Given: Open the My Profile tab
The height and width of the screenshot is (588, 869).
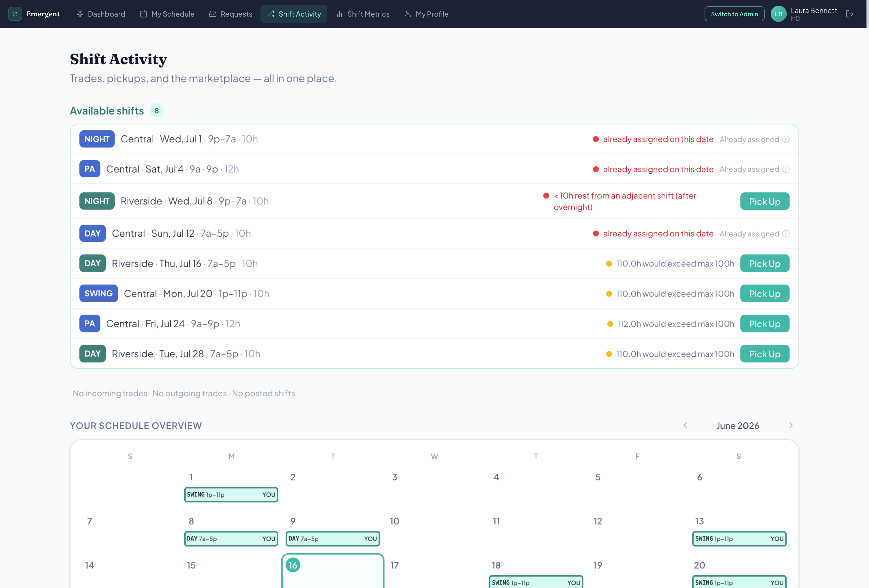Looking at the screenshot, I should pyautogui.click(x=426, y=14).
